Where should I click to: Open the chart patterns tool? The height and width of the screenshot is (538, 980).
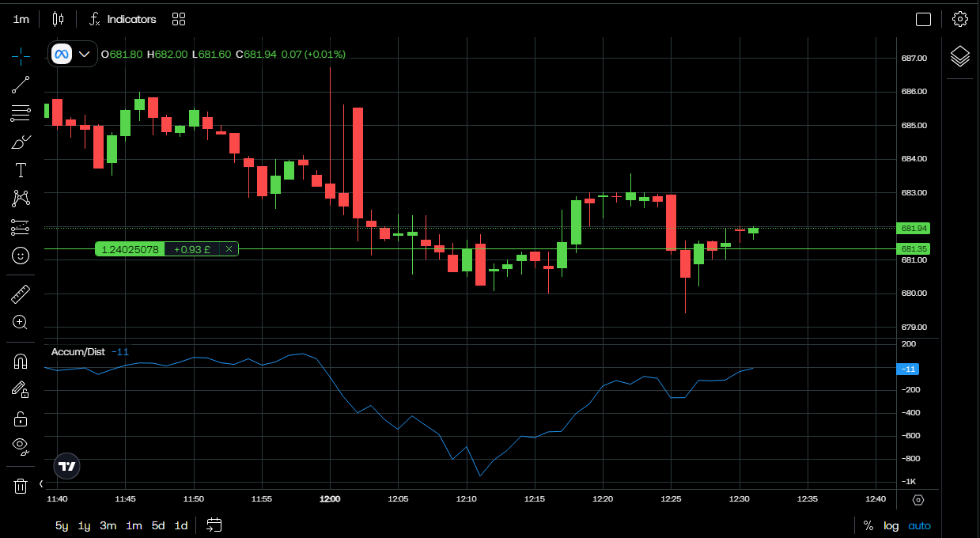(x=21, y=199)
